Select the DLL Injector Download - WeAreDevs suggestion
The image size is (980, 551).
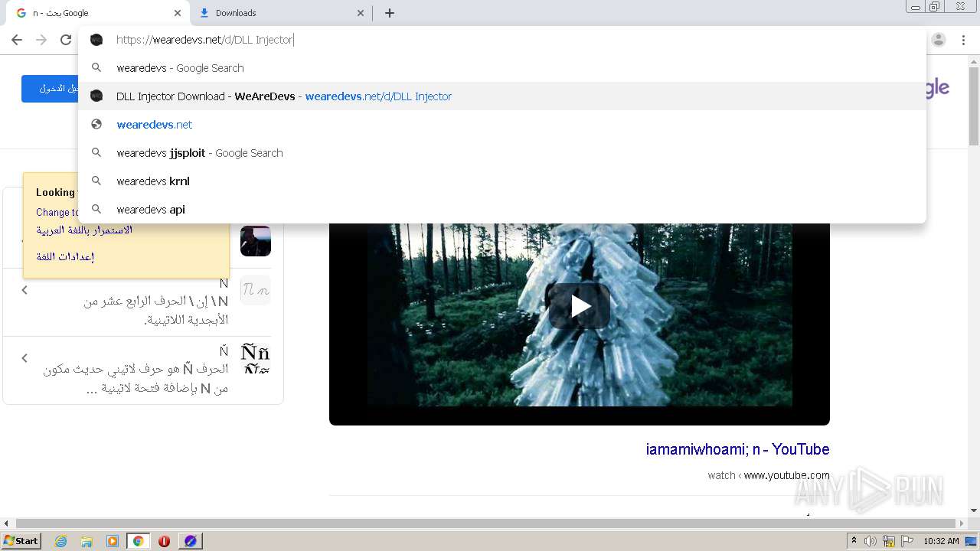tap(502, 96)
